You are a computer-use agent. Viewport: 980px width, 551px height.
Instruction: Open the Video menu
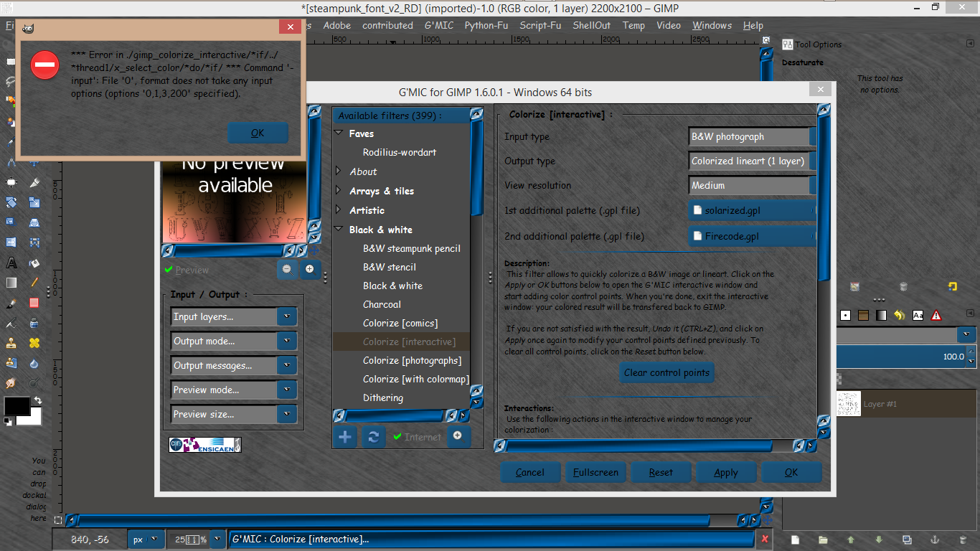pos(669,25)
